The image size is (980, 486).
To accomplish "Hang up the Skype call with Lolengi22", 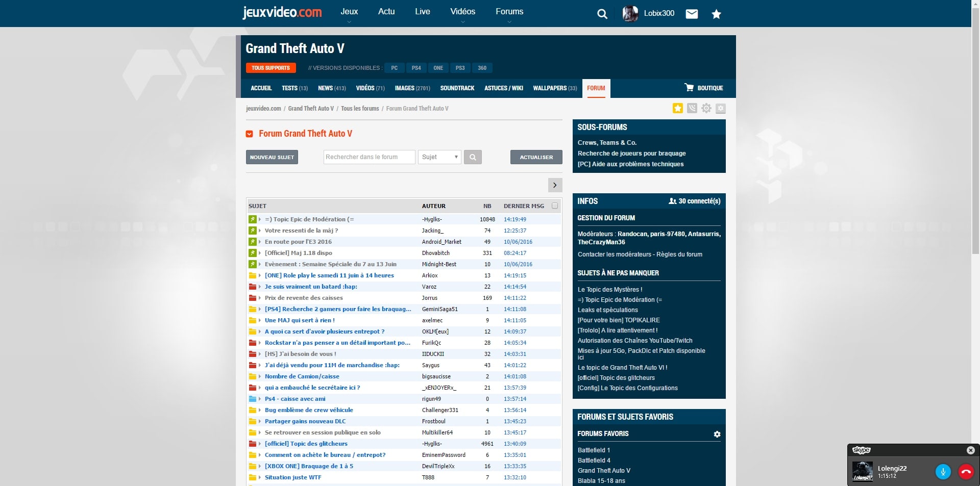I will (966, 472).
